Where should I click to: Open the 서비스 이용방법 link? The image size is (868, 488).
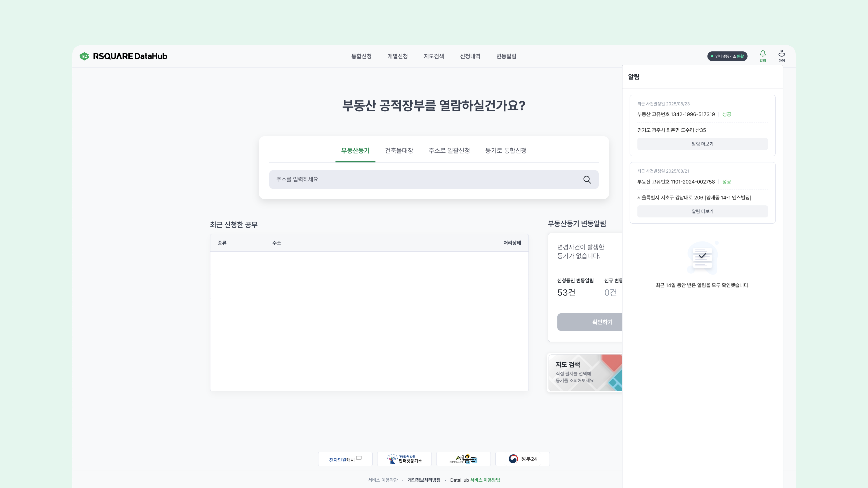[485, 480]
